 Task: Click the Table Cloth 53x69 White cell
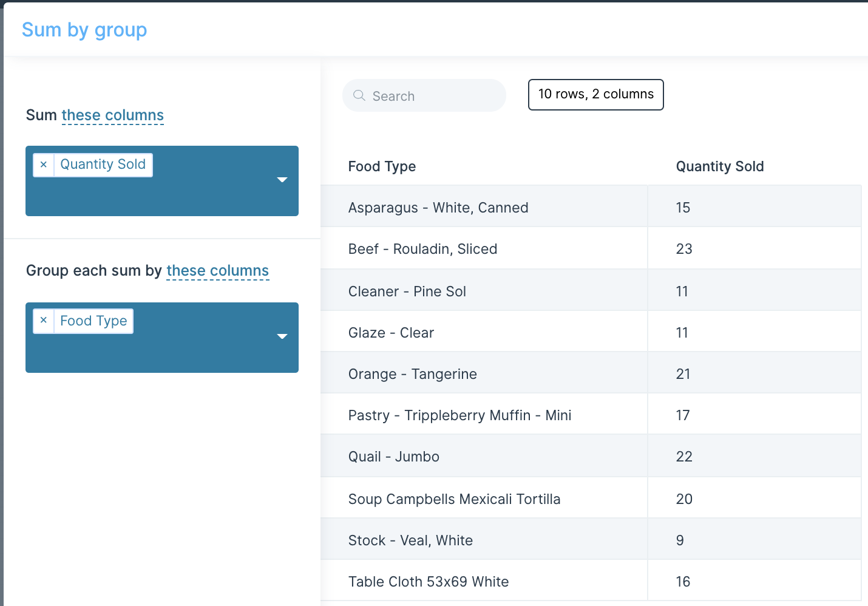tap(484, 580)
